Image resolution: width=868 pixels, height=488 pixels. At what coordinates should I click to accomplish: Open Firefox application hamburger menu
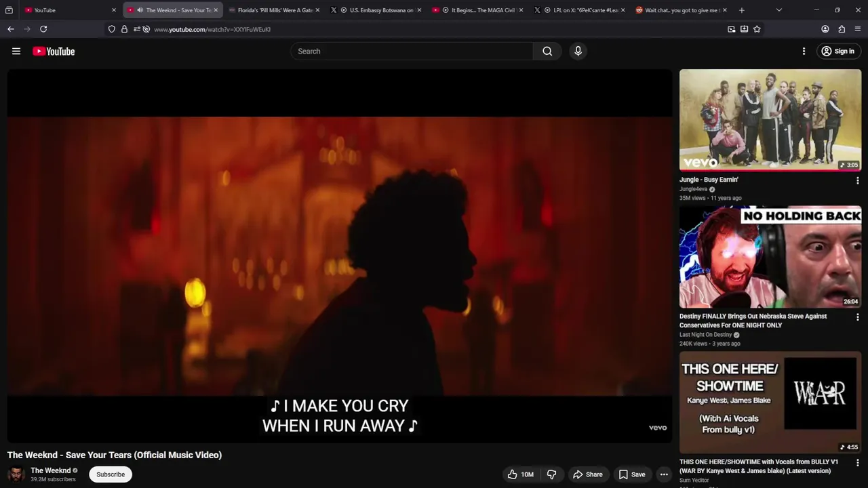(x=858, y=29)
